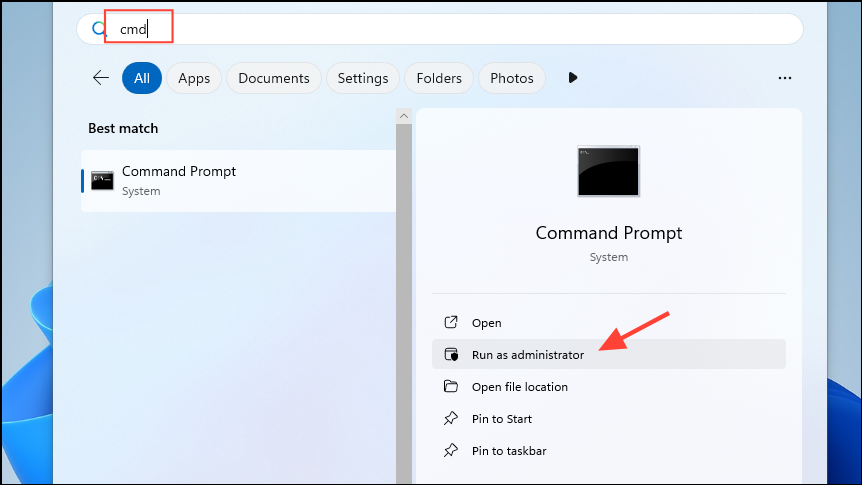Click Pin to taskbar

tap(609, 450)
